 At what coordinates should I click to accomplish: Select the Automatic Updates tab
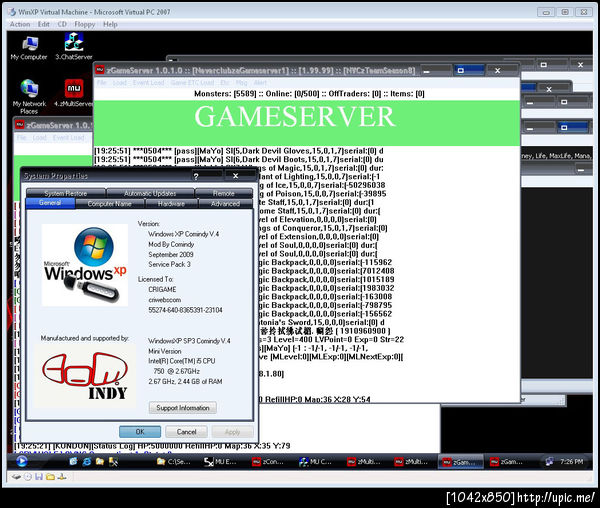click(150, 193)
